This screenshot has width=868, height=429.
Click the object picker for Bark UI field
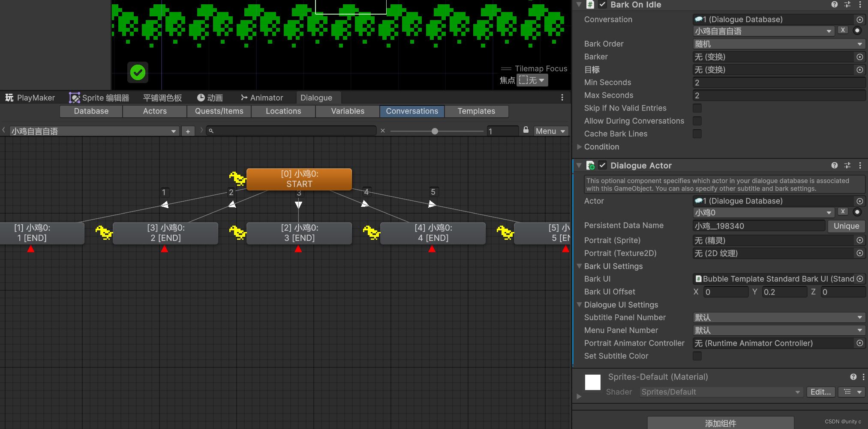coord(860,279)
